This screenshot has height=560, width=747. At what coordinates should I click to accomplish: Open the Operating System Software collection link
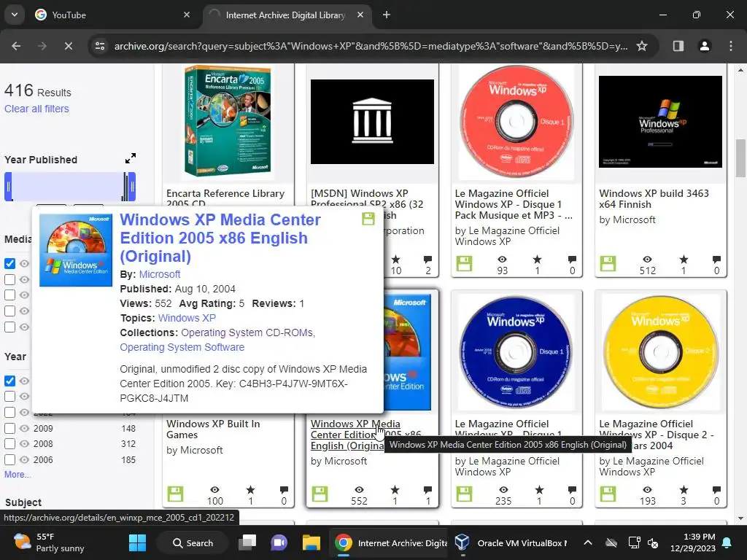click(182, 347)
